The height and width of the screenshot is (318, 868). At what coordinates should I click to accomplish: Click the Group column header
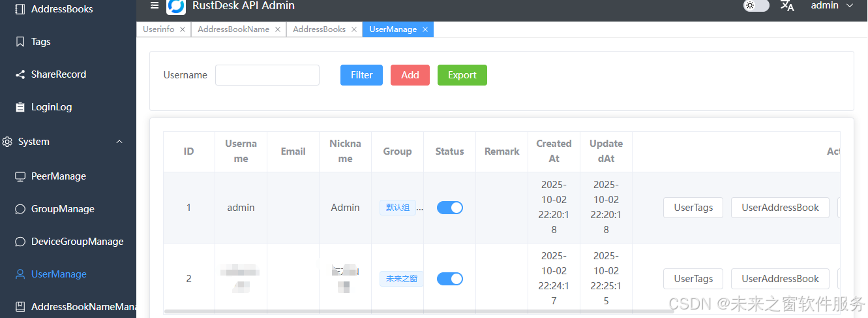(x=398, y=151)
